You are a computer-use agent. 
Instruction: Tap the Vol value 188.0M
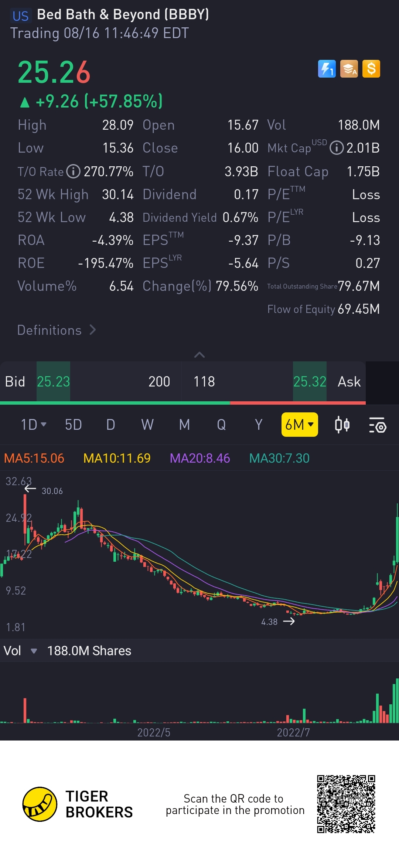tap(359, 125)
